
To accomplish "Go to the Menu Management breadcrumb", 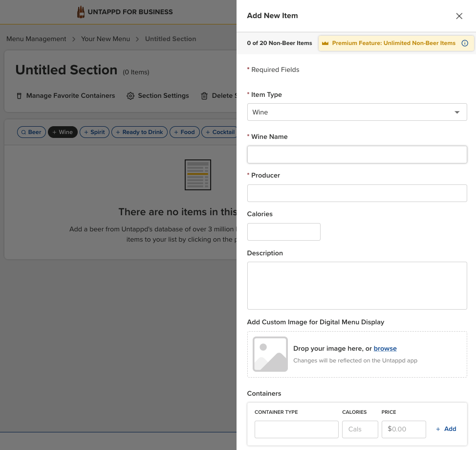I will [36, 39].
